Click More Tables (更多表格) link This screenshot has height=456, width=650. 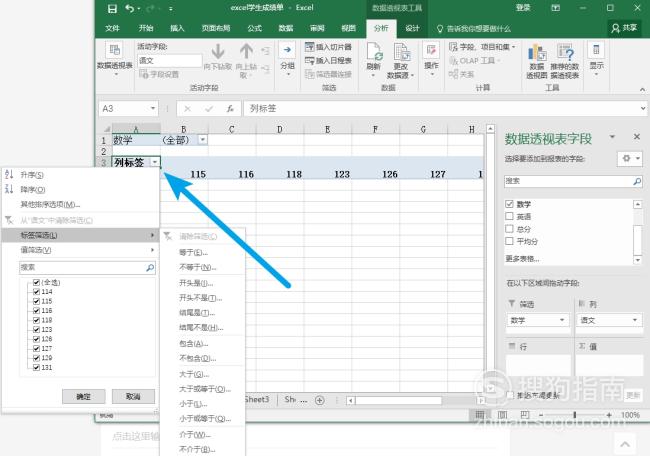point(522,259)
